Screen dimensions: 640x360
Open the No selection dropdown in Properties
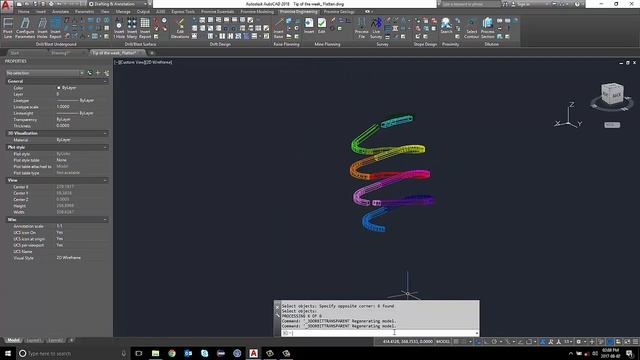pyautogui.click(x=44, y=73)
